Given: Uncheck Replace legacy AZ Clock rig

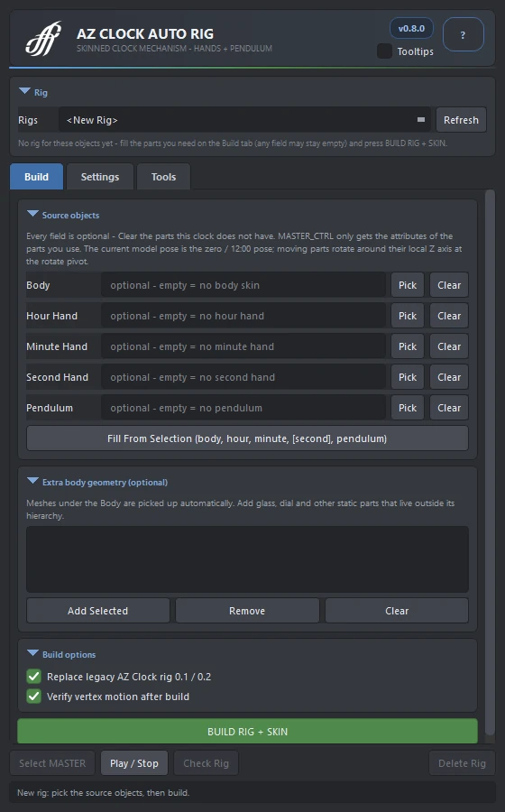Looking at the screenshot, I should 34,677.
